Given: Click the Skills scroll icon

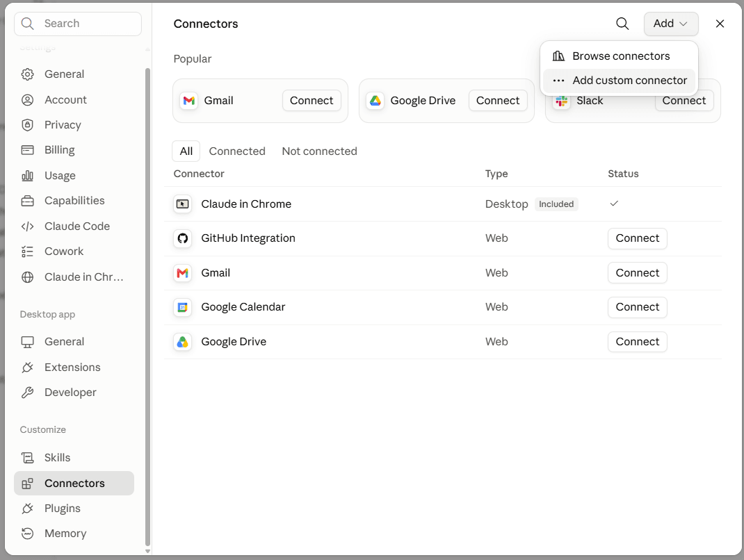Looking at the screenshot, I should coord(28,458).
